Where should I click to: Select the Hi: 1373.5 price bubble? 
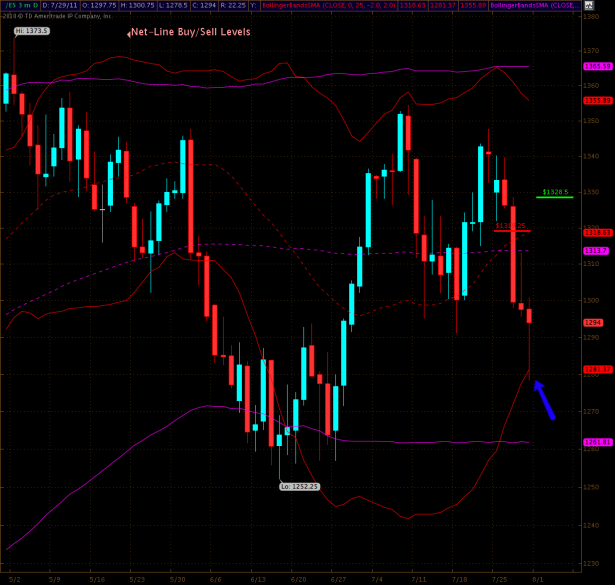pos(32,31)
